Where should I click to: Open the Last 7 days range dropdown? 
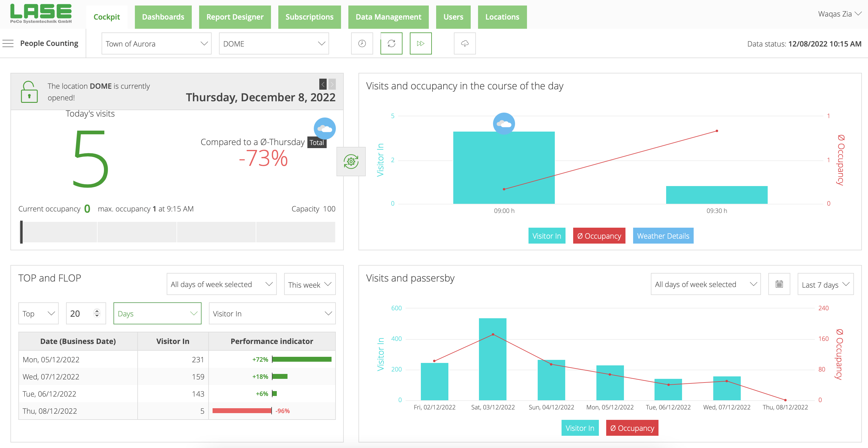[825, 285]
